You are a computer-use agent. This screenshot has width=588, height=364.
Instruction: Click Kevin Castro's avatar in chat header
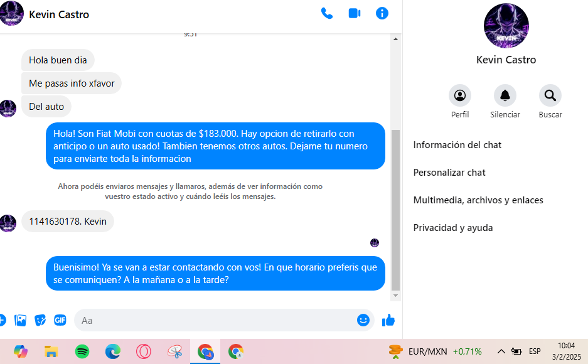[12, 14]
